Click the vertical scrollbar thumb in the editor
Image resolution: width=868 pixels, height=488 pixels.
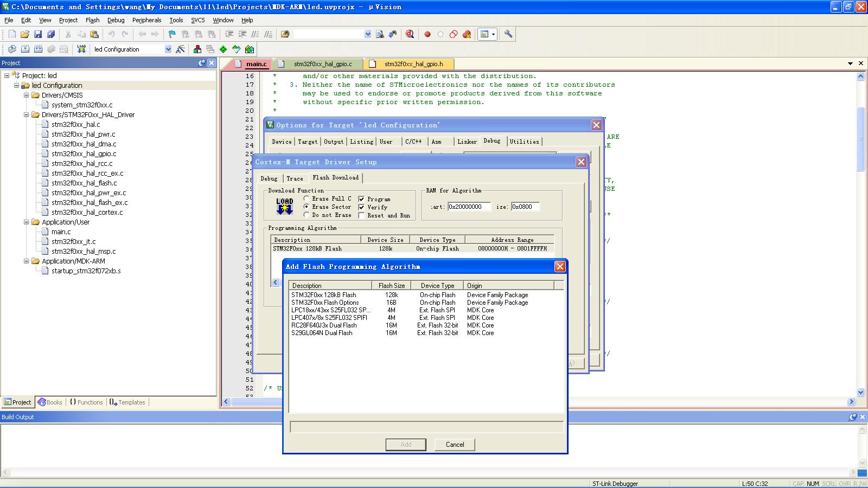[860, 139]
